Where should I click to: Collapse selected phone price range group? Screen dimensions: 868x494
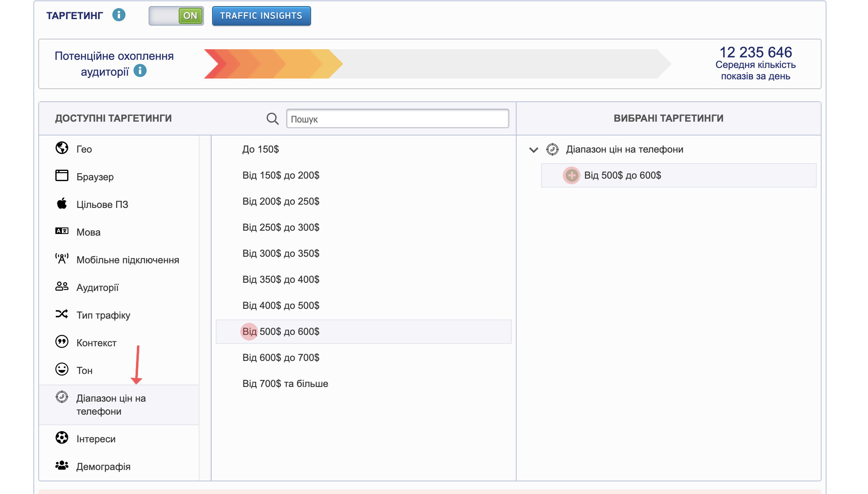pos(533,150)
